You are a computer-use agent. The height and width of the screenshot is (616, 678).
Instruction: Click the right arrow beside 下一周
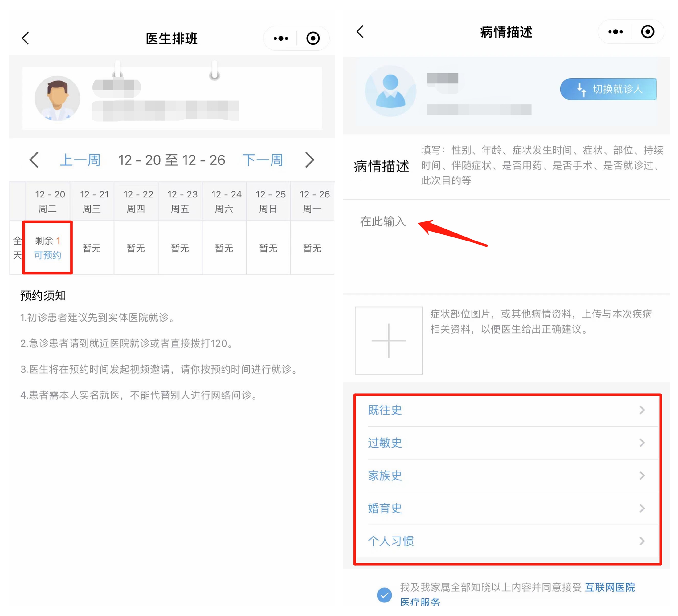click(309, 160)
